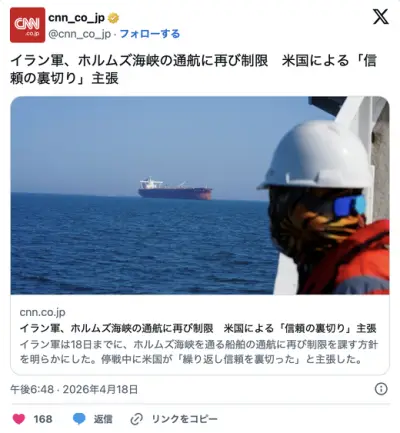Click the @cnn_co_jp handle
The width and height of the screenshot is (400, 433).
tap(80, 34)
